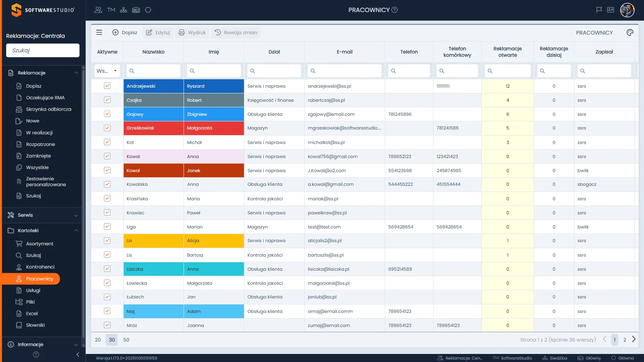Open the users icon in top bar
Image resolution: width=644 pixels, height=362 pixels.
click(x=98, y=10)
